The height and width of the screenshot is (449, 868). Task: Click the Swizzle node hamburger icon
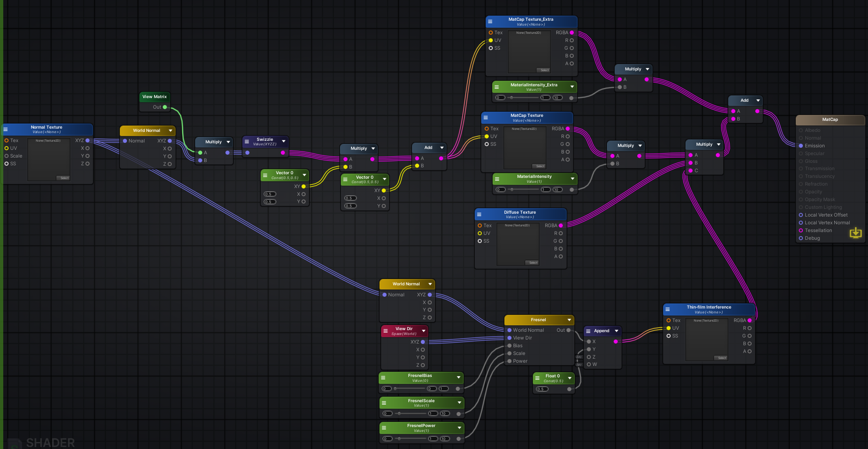point(247,142)
